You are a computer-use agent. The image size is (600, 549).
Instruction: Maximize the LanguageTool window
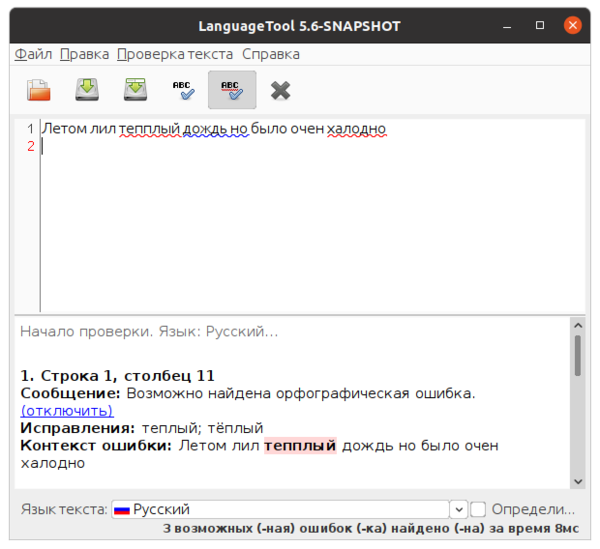tap(540, 25)
